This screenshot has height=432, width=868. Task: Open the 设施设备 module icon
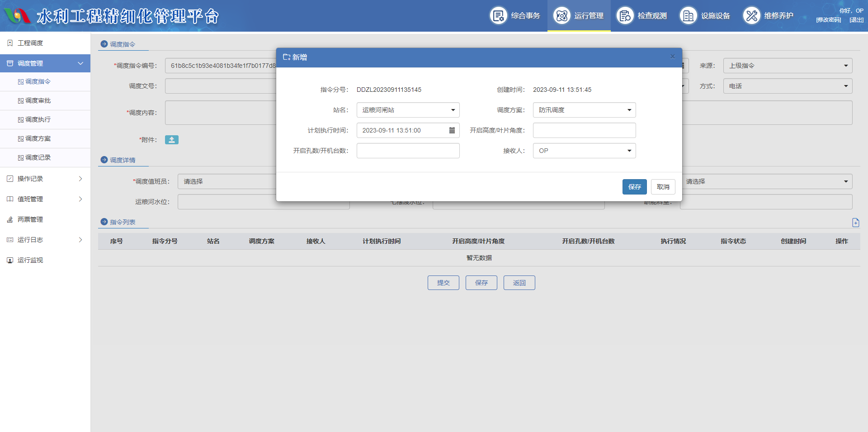(688, 16)
